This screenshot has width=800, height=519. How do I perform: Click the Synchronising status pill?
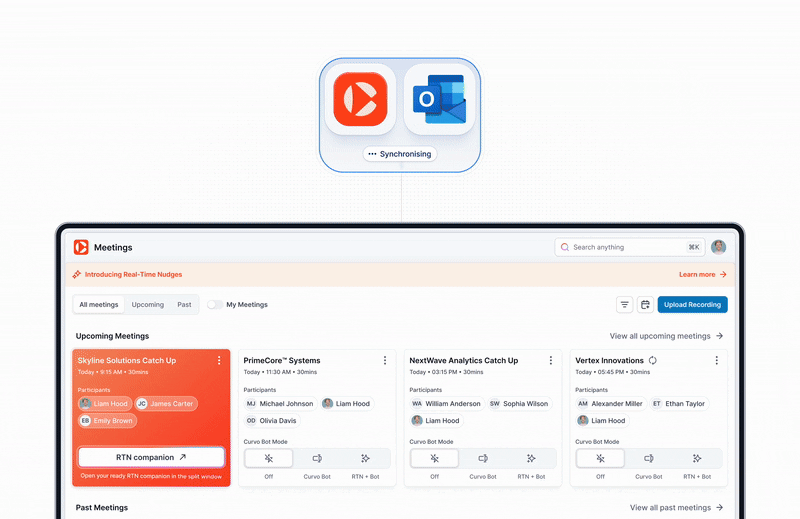coord(400,154)
